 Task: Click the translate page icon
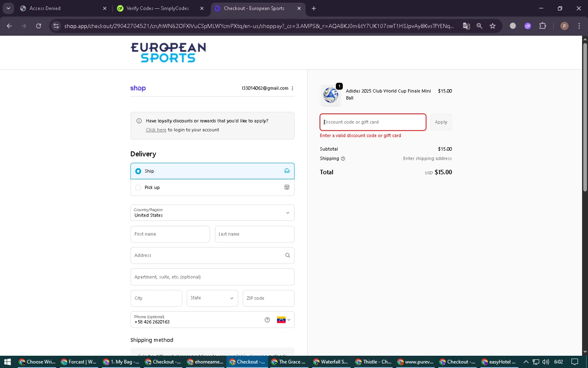point(466,26)
